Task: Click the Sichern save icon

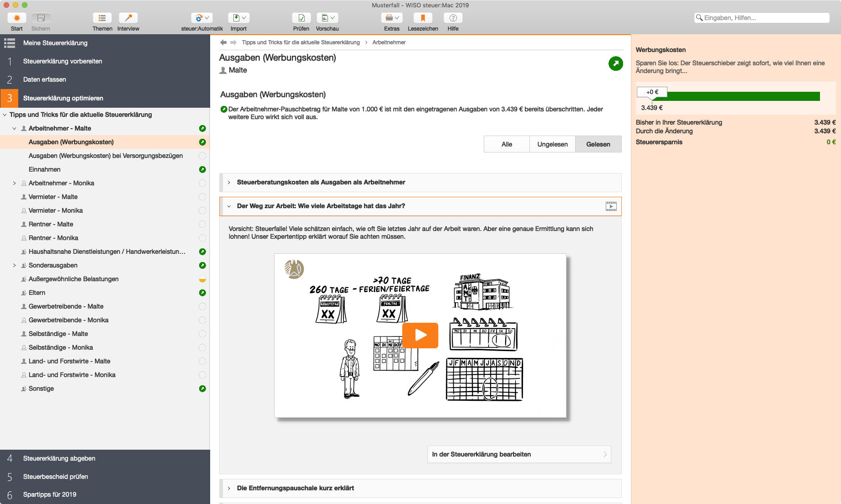Action: (41, 18)
